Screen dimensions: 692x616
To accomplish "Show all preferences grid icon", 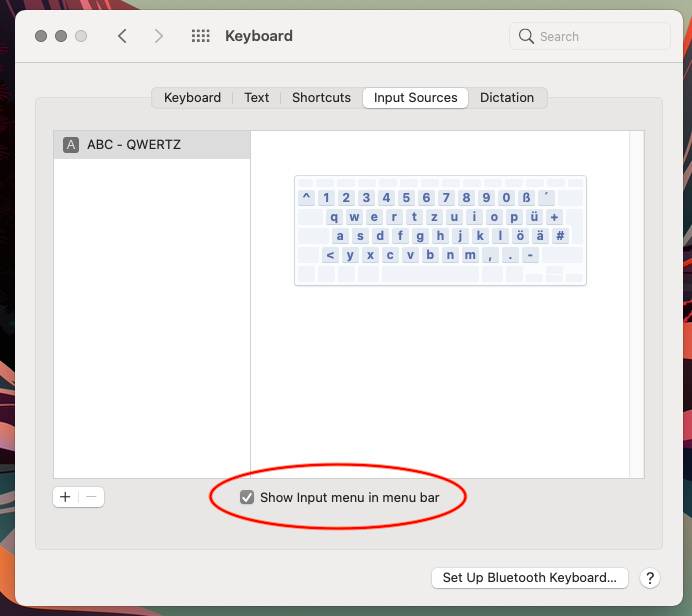I will click(x=201, y=36).
